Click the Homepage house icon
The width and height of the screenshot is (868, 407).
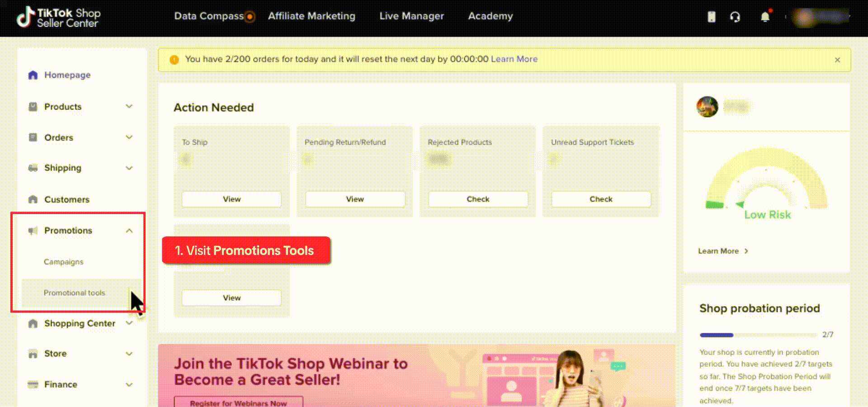point(33,75)
